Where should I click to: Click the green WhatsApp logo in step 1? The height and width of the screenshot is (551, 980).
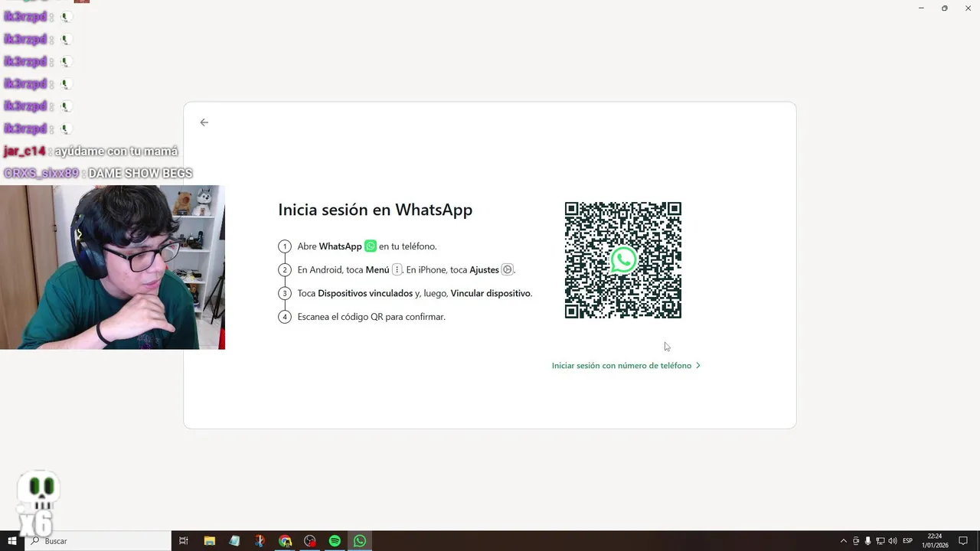pyautogui.click(x=371, y=246)
